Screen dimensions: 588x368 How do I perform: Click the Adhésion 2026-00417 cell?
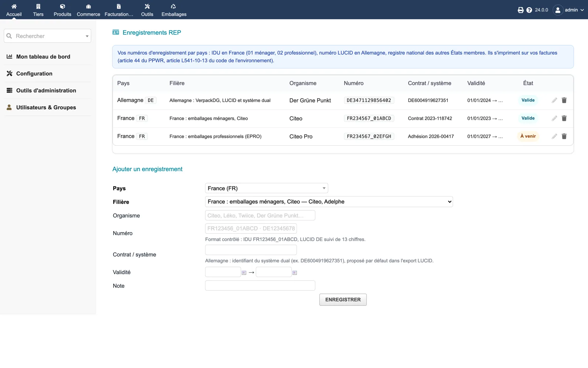tap(431, 137)
